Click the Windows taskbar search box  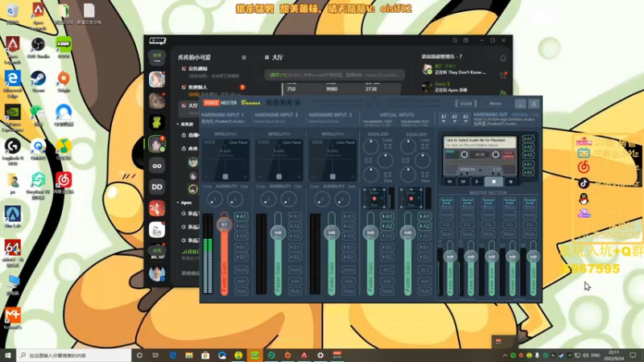tap(74, 355)
